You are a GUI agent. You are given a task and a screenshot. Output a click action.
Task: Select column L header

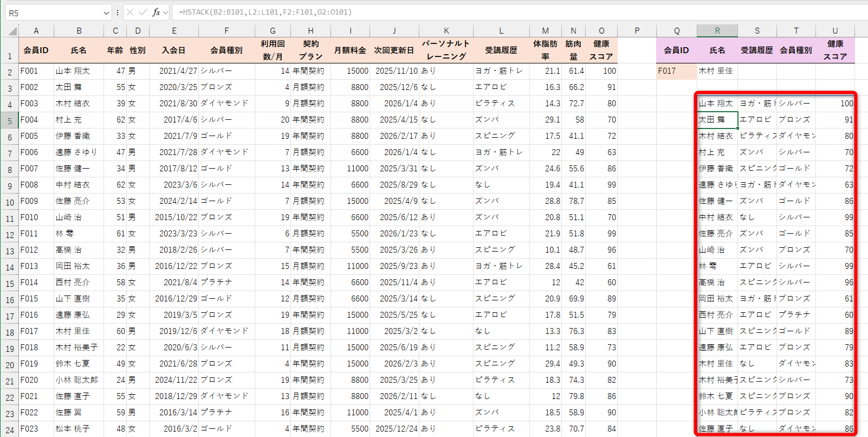pyautogui.click(x=501, y=31)
